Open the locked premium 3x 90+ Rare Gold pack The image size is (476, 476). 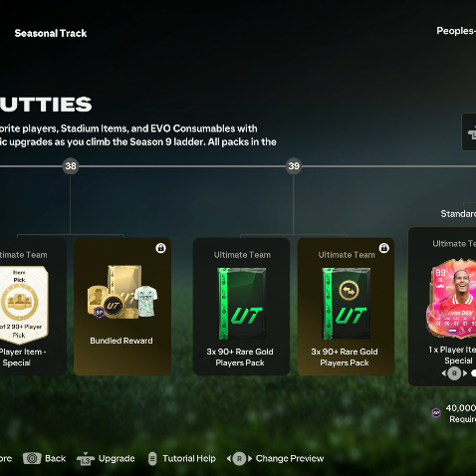point(346,307)
